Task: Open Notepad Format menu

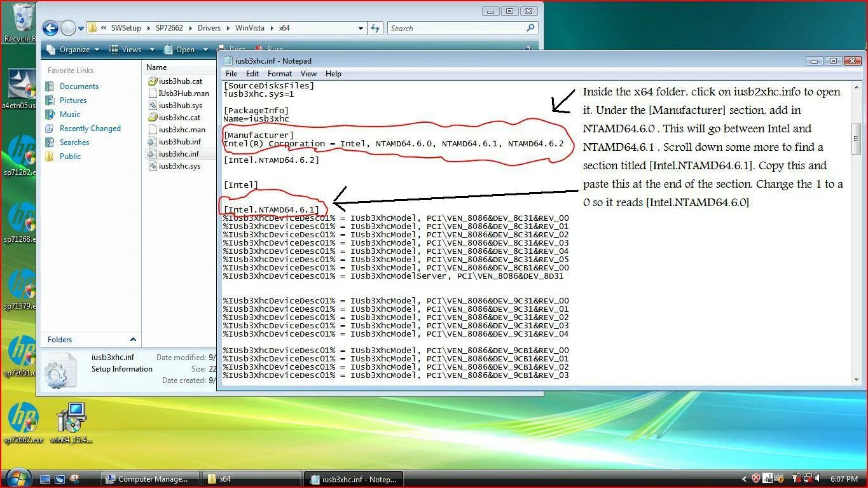Action: 280,74
